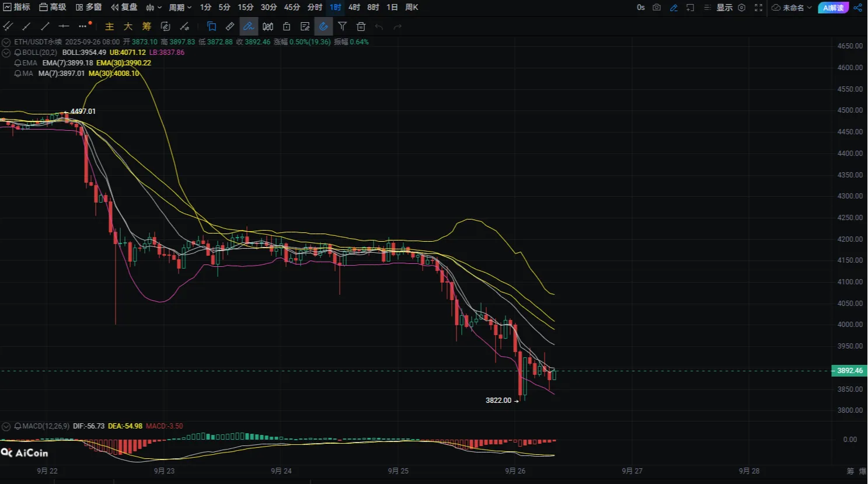The width and height of the screenshot is (868, 484).
Task: Select the line segment drawing tool
Action: (x=26, y=26)
